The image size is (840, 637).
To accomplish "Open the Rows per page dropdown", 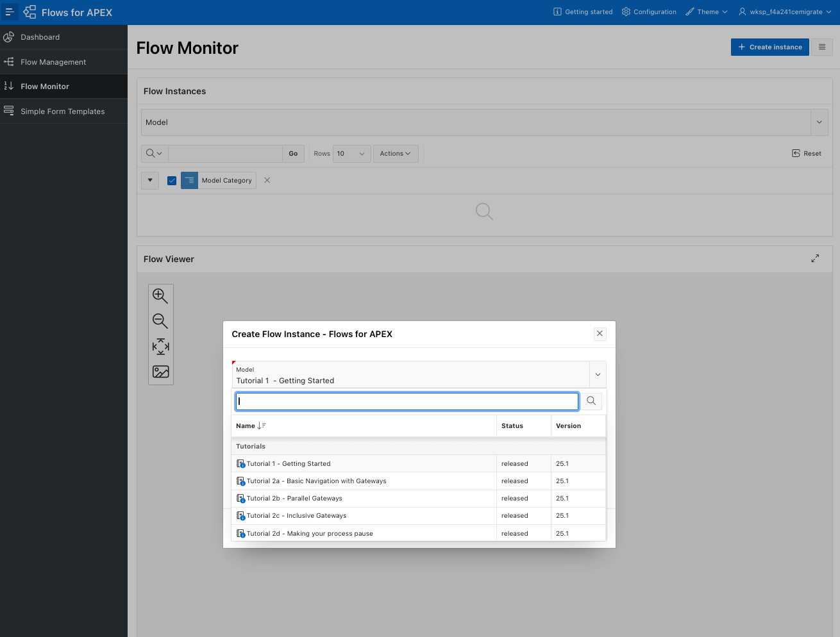I will pyautogui.click(x=351, y=153).
